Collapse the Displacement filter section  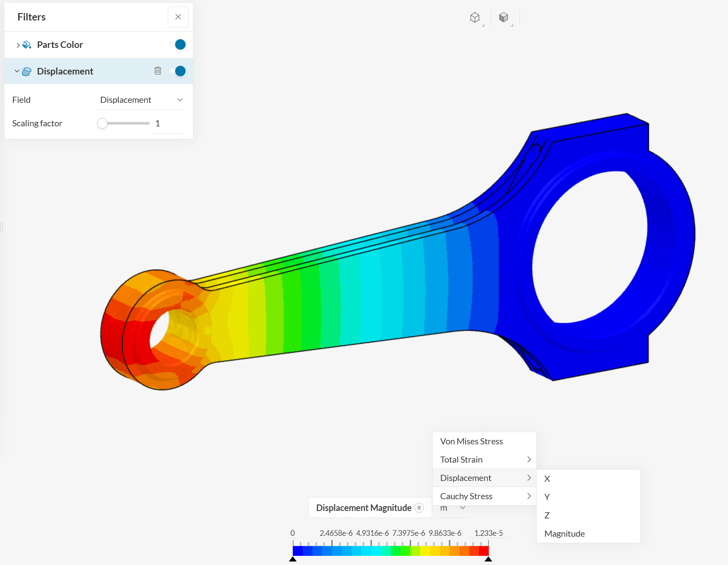click(x=17, y=71)
